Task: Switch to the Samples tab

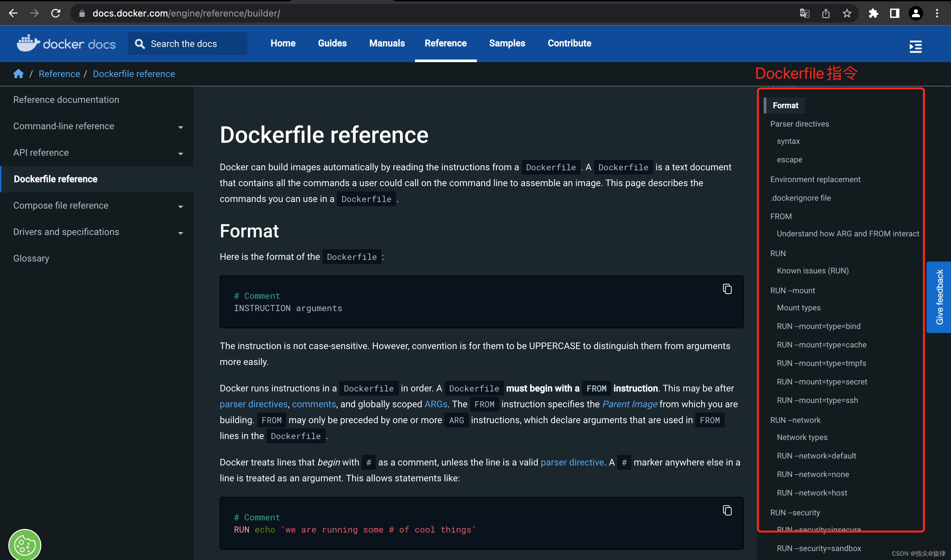Action: [507, 43]
